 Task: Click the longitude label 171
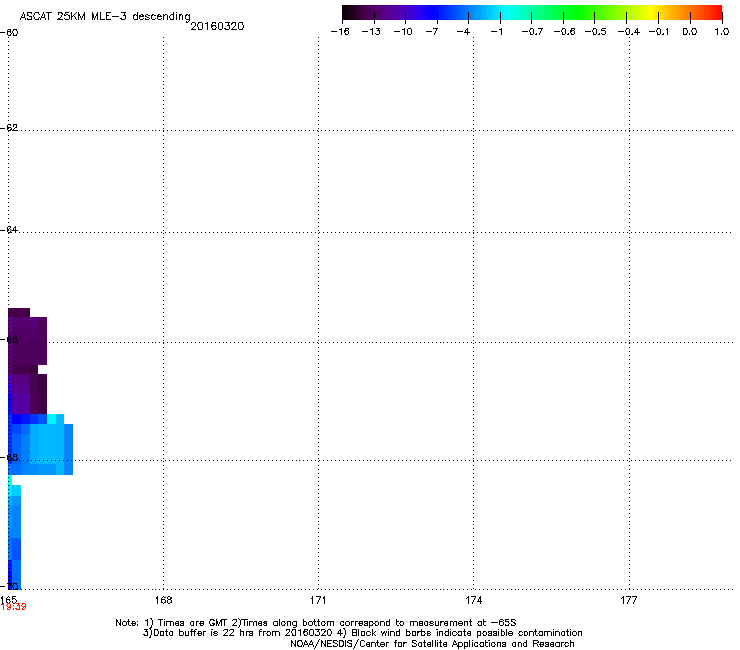[318, 600]
